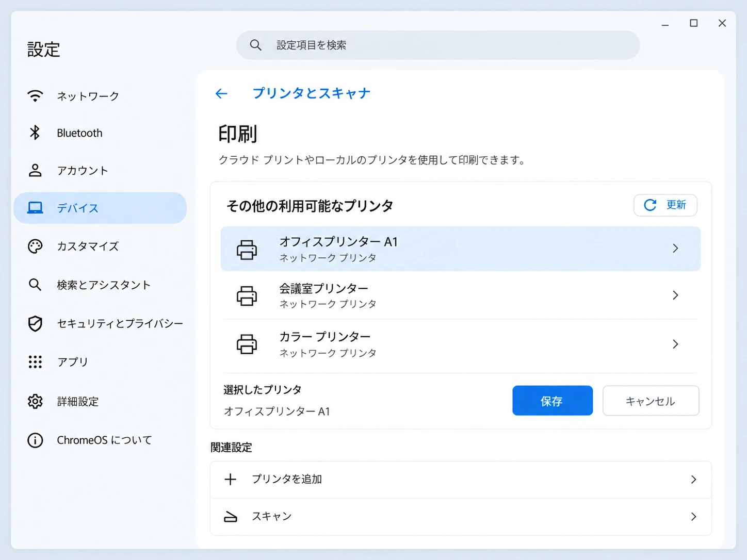Click the キャンセル button
Image resolution: width=747 pixels, height=560 pixels.
tap(651, 401)
